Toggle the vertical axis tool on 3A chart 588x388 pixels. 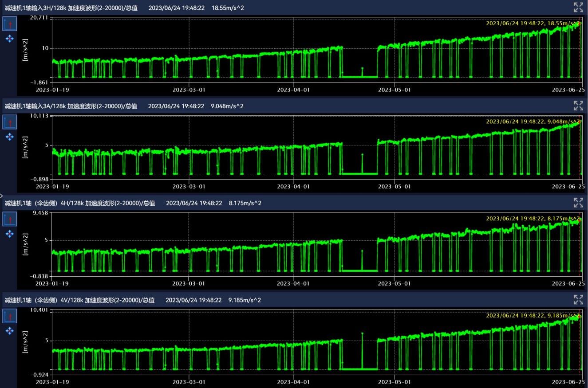coord(10,122)
